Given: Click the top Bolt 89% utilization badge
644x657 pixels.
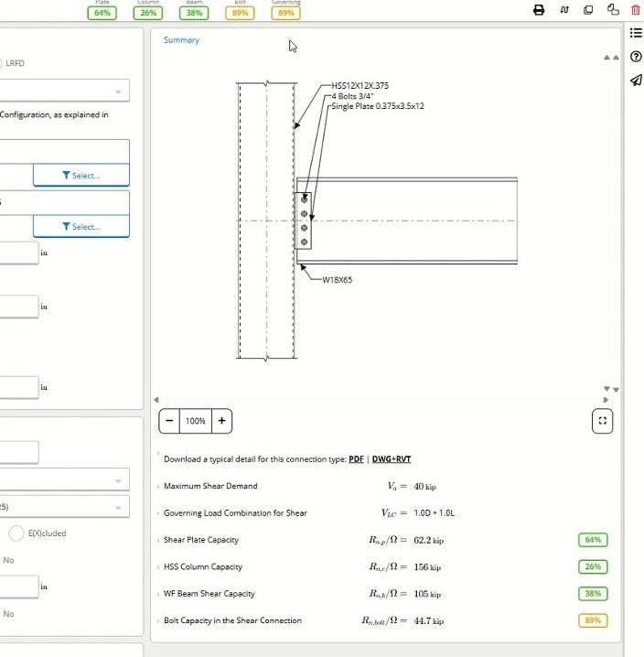Looking at the screenshot, I should (x=240, y=13).
